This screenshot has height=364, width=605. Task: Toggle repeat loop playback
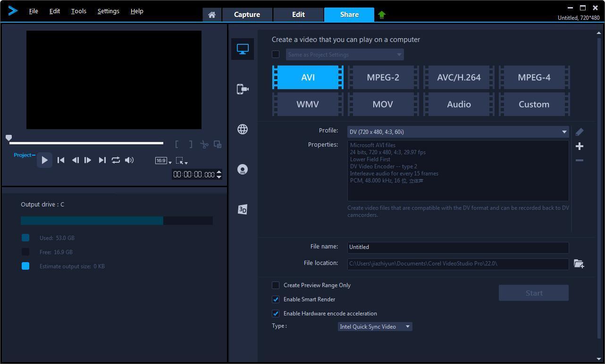click(116, 160)
